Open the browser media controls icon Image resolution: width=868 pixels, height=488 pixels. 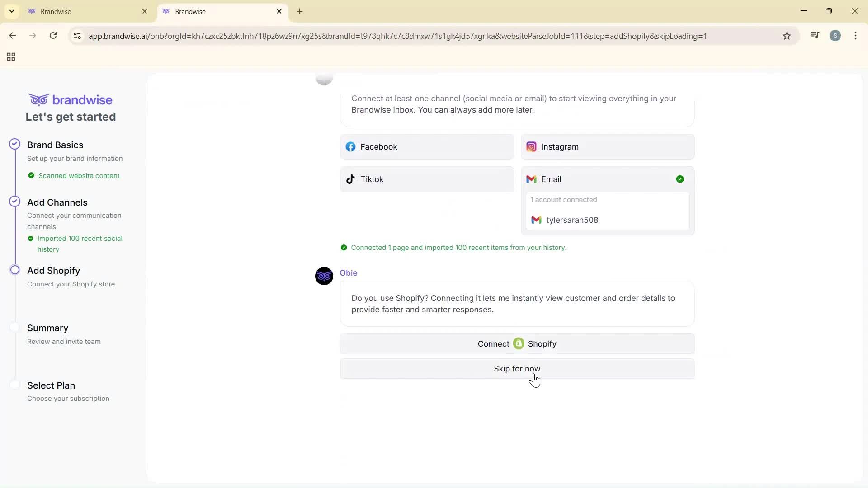[x=815, y=35]
